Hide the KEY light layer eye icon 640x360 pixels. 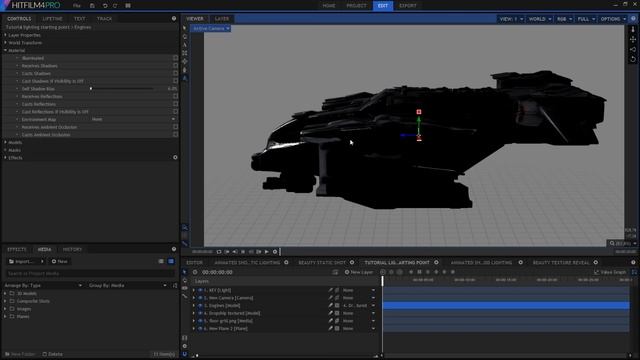[200, 290]
